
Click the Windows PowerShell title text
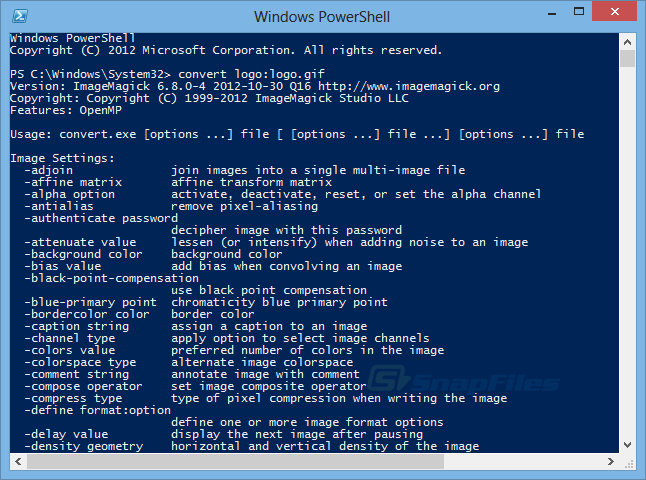point(322,16)
